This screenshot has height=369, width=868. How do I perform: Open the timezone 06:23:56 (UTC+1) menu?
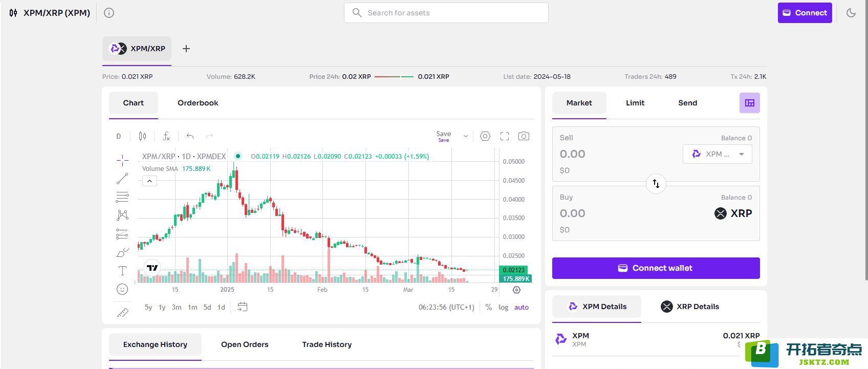[x=446, y=307]
